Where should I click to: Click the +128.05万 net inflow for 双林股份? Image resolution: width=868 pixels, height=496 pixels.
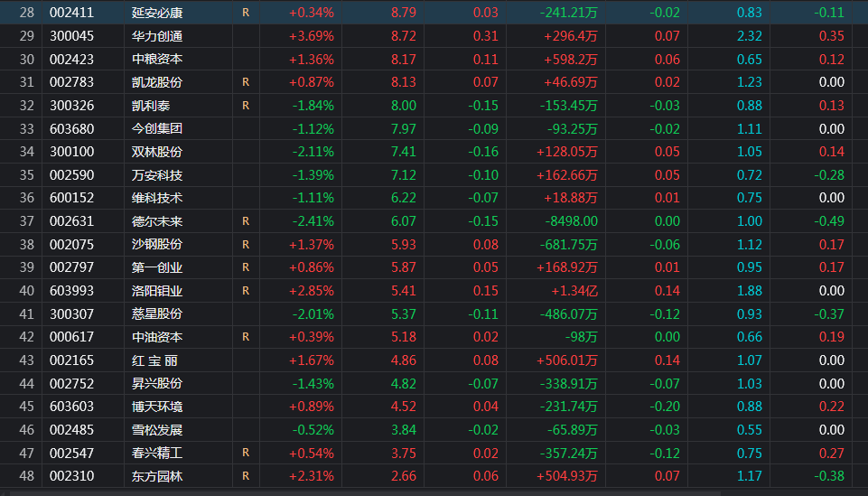pos(567,152)
